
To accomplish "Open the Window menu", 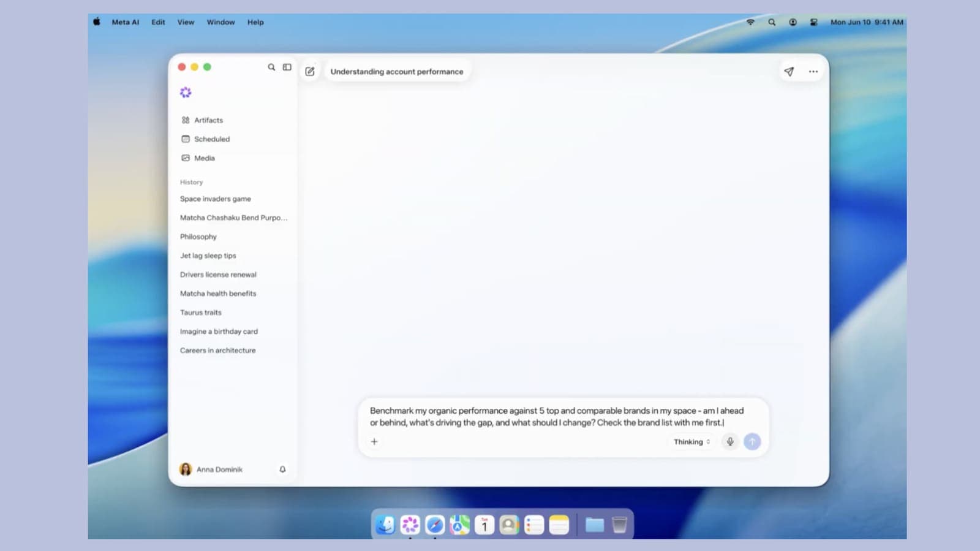I will (x=221, y=22).
